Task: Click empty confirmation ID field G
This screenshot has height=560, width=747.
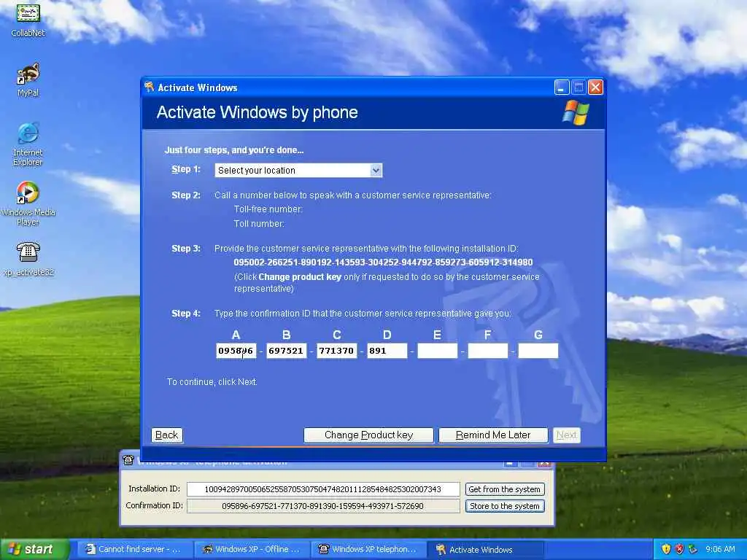Action: point(538,351)
